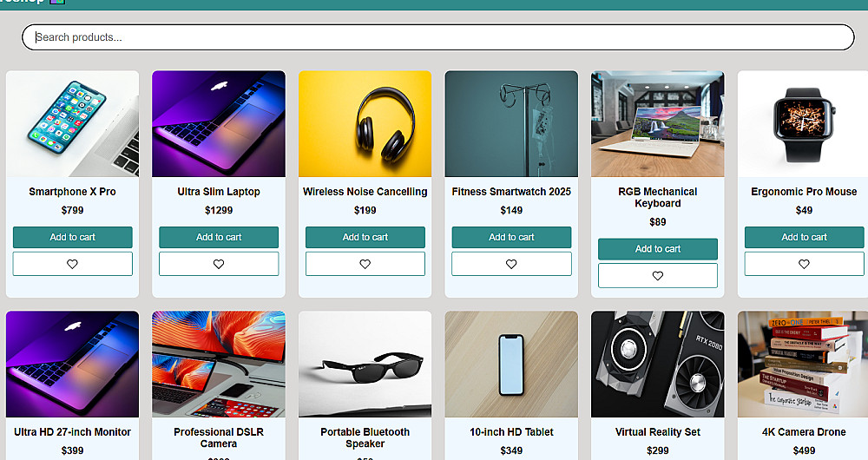Add Smartphone X Pro to cart

pos(73,237)
